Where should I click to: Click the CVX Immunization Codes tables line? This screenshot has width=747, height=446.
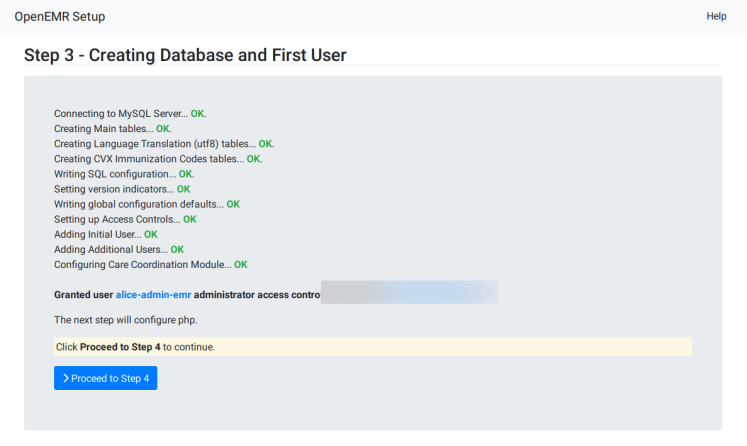(x=157, y=159)
